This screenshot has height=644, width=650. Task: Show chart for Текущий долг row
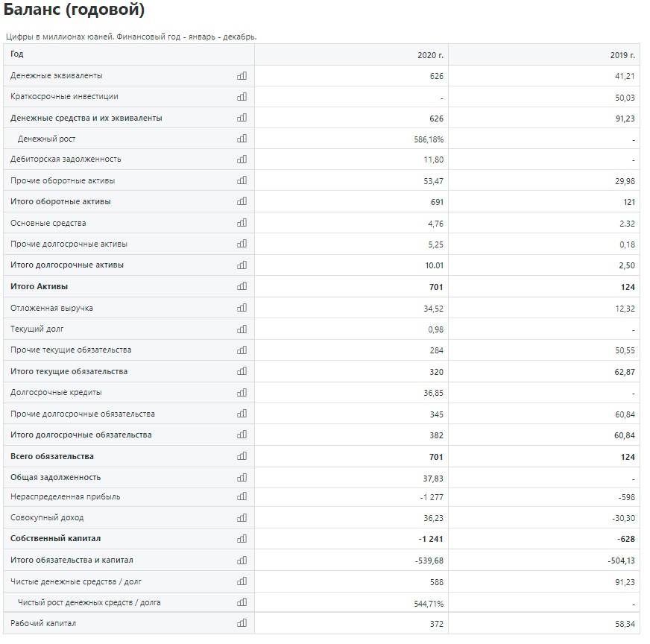(x=242, y=329)
